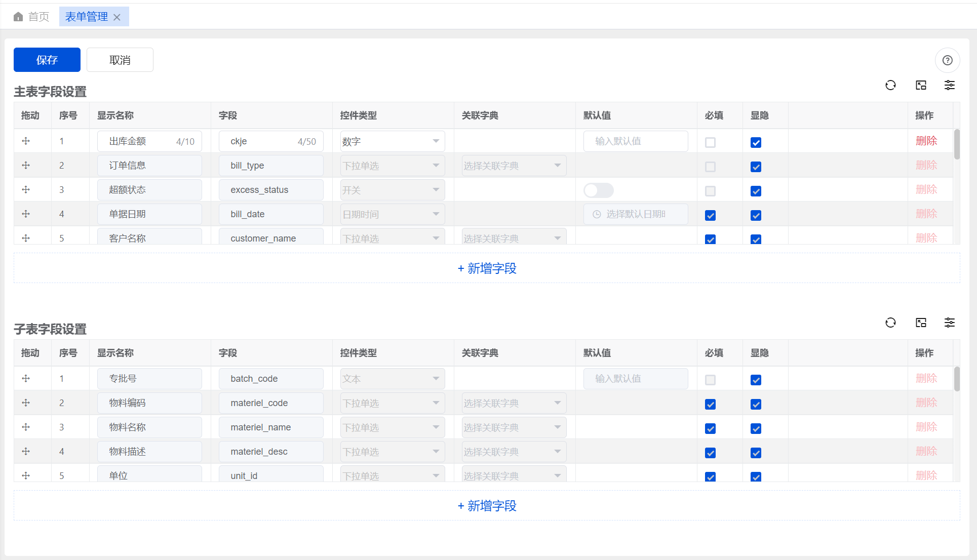Uncheck required box for 单据日期
The height and width of the screenshot is (560, 977).
(x=710, y=215)
